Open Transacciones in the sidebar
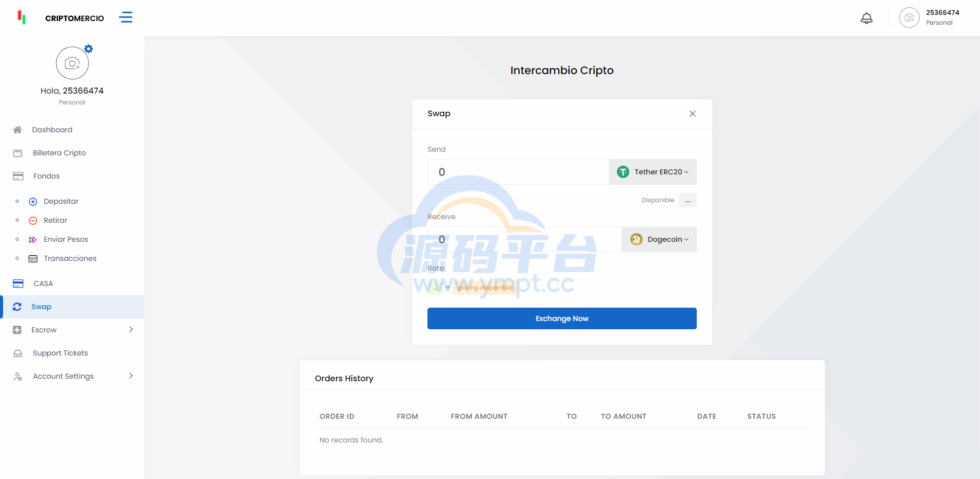Viewport: 980px width, 479px height. [x=70, y=258]
